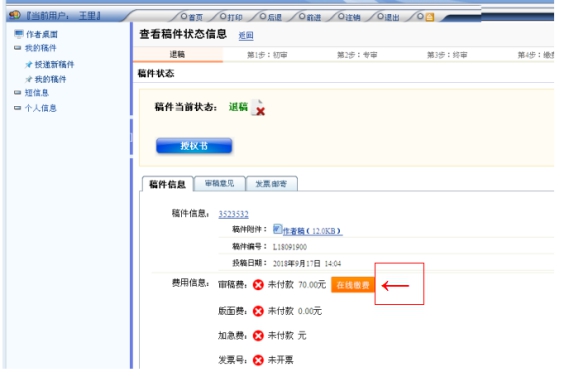Click the orange 在线缴费 button

(x=353, y=285)
